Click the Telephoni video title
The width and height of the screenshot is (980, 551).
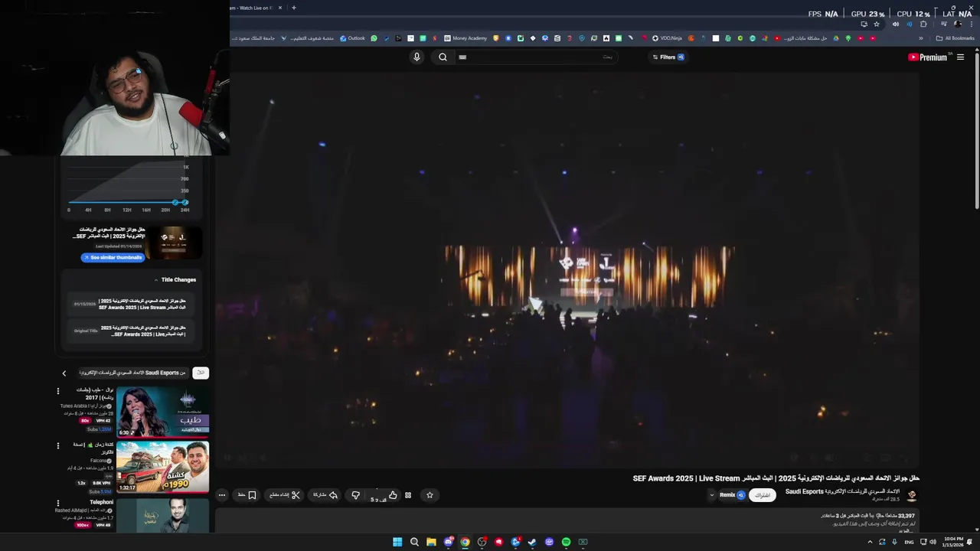point(101,502)
